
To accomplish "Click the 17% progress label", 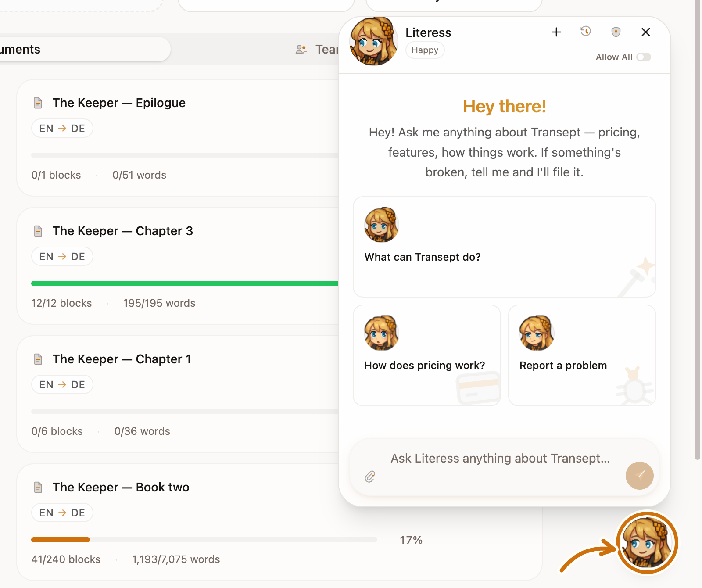I will click(x=411, y=540).
